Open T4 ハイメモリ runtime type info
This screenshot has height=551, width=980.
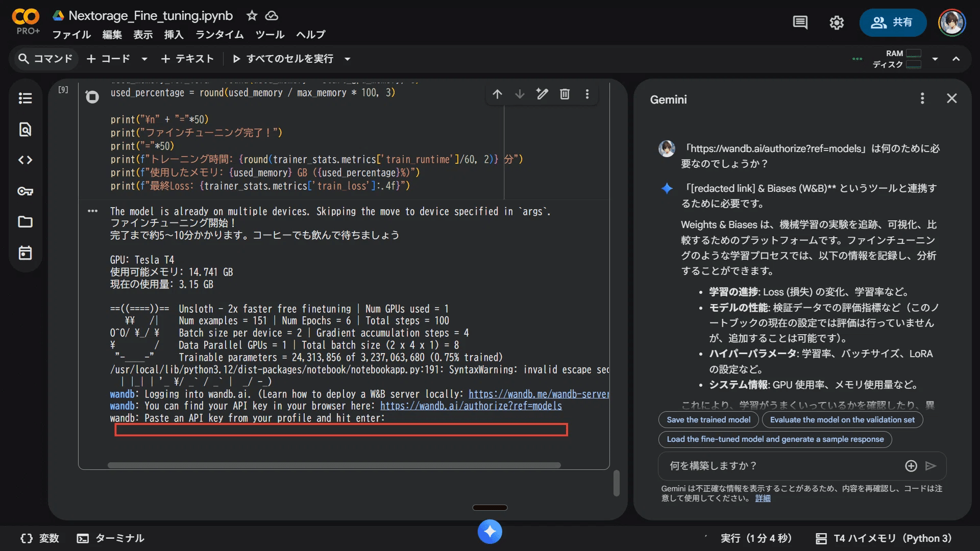tap(884, 538)
